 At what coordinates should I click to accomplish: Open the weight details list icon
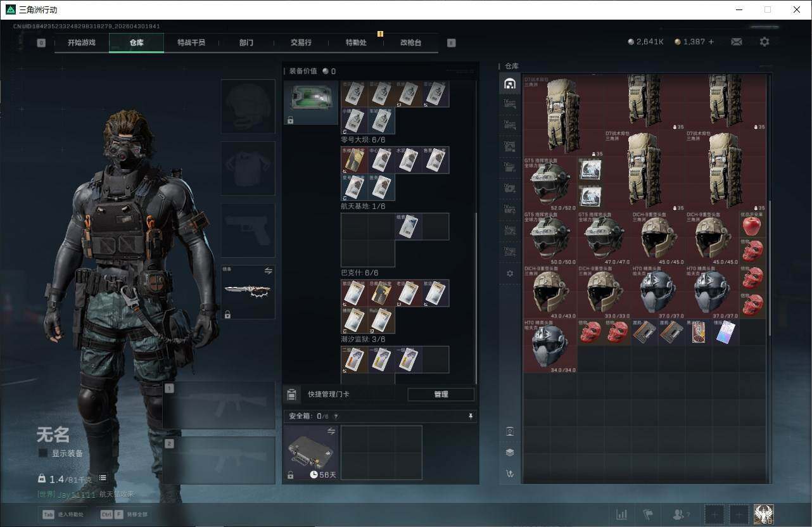click(x=103, y=478)
